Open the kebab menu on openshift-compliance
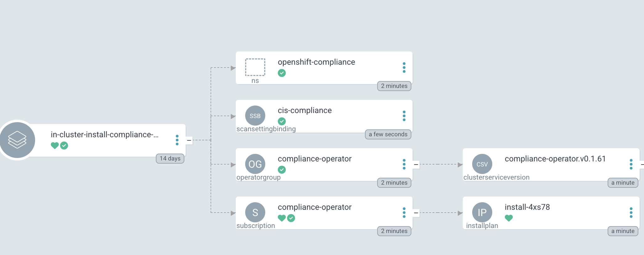This screenshot has height=255, width=644. click(x=404, y=68)
